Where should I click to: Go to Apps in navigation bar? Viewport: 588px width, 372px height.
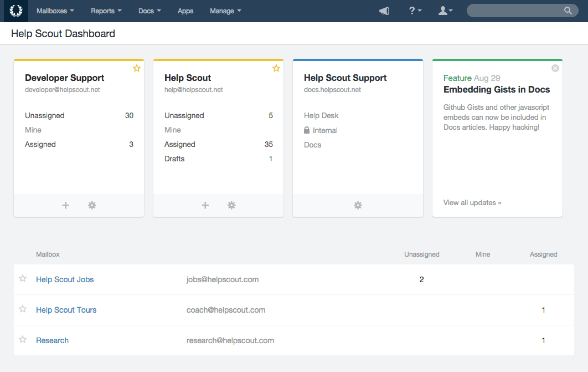point(185,11)
